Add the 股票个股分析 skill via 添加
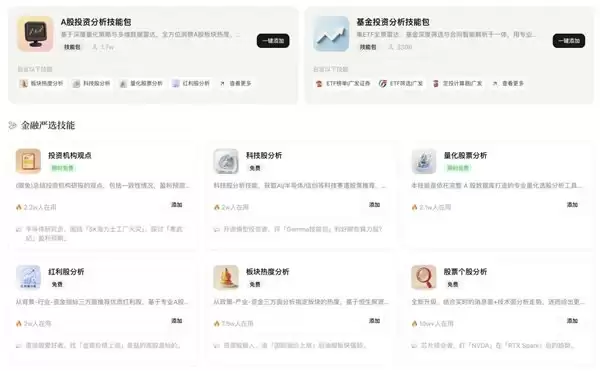This screenshot has height=371, width=600. pyautogui.click(x=572, y=321)
